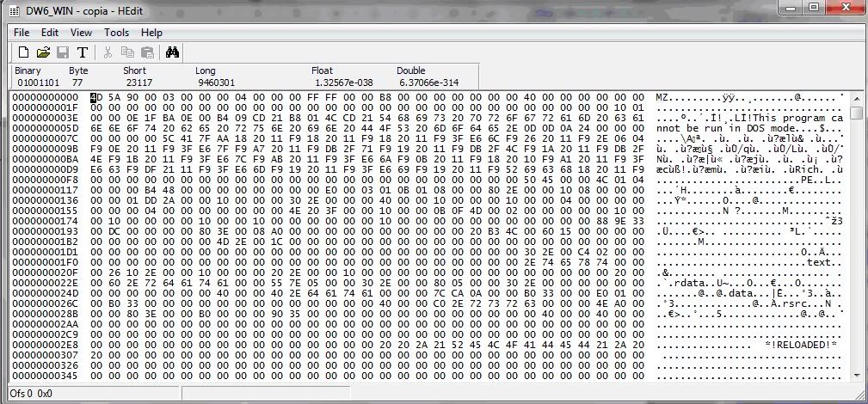
Task: Open Find with the binoculars icon
Action: click(x=172, y=52)
